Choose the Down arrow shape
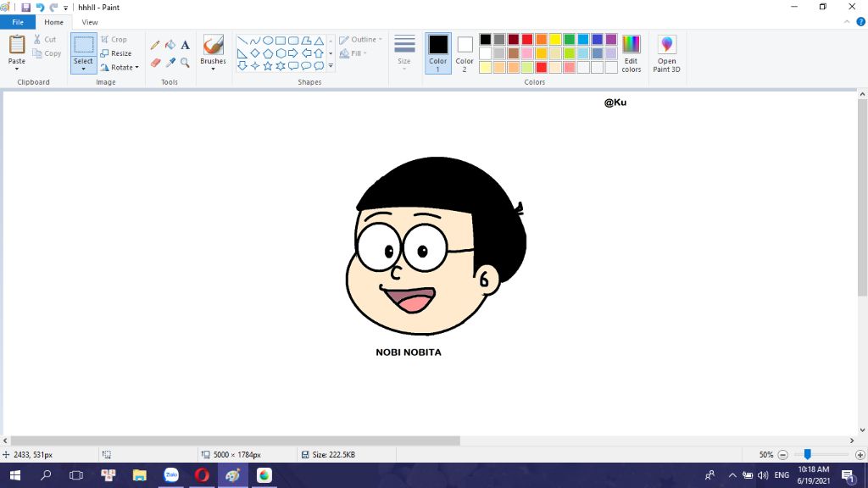Image resolution: width=868 pixels, height=488 pixels. (242, 66)
